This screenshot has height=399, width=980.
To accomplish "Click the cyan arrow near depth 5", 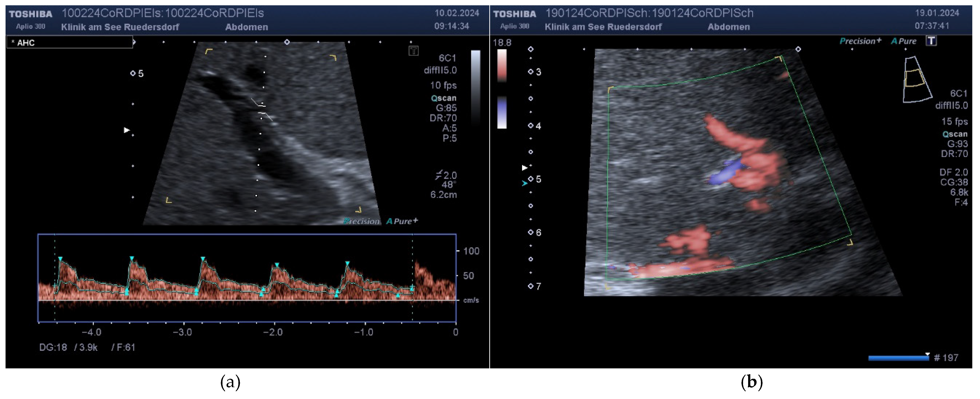I will (525, 183).
